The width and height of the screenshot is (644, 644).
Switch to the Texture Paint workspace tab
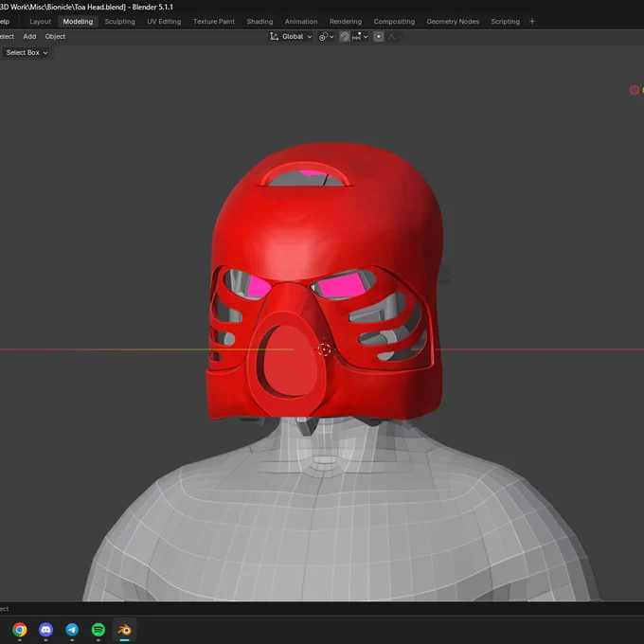point(214,22)
